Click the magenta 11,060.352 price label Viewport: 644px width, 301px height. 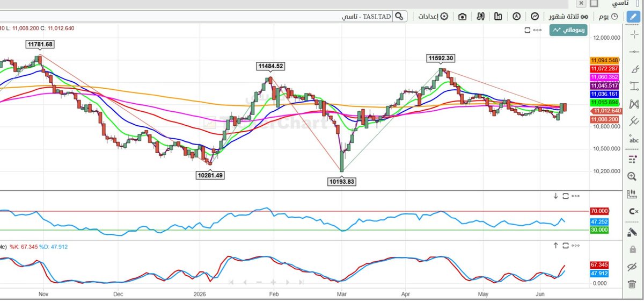click(605, 77)
